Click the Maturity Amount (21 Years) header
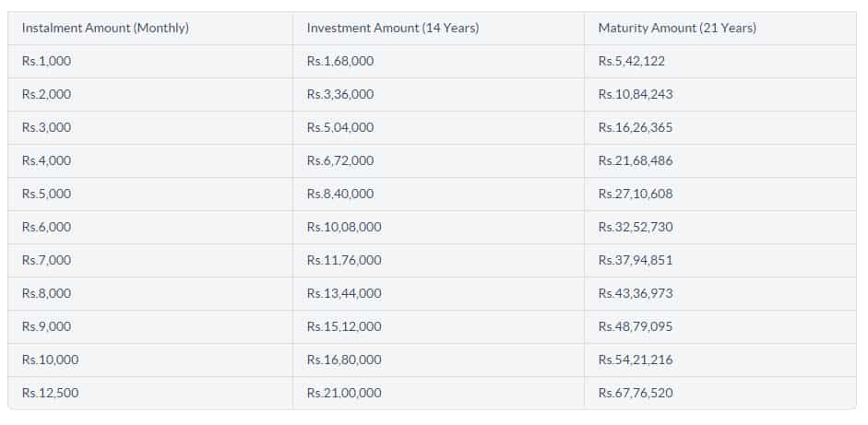This screenshot has width=868, height=425. click(677, 29)
